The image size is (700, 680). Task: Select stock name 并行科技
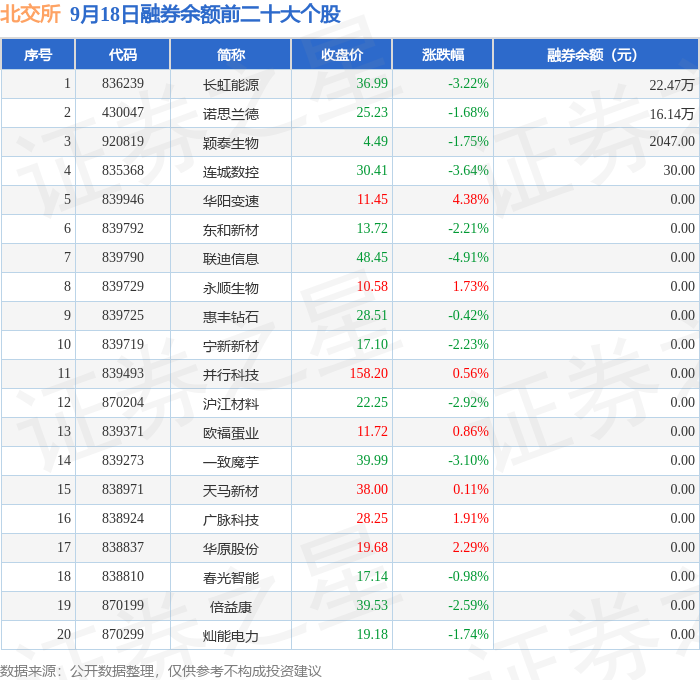click(231, 375)
